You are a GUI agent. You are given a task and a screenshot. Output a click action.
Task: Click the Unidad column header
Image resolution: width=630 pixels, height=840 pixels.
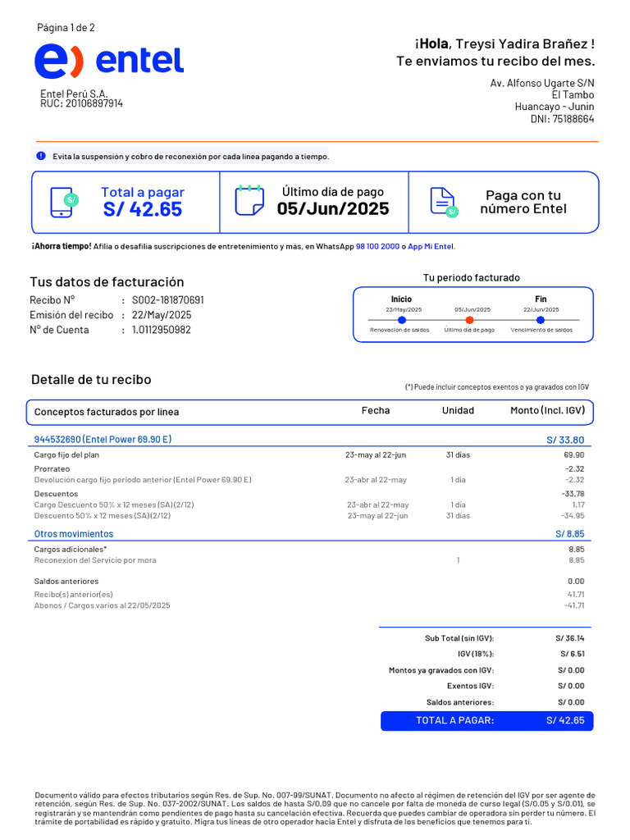(458, 410)
